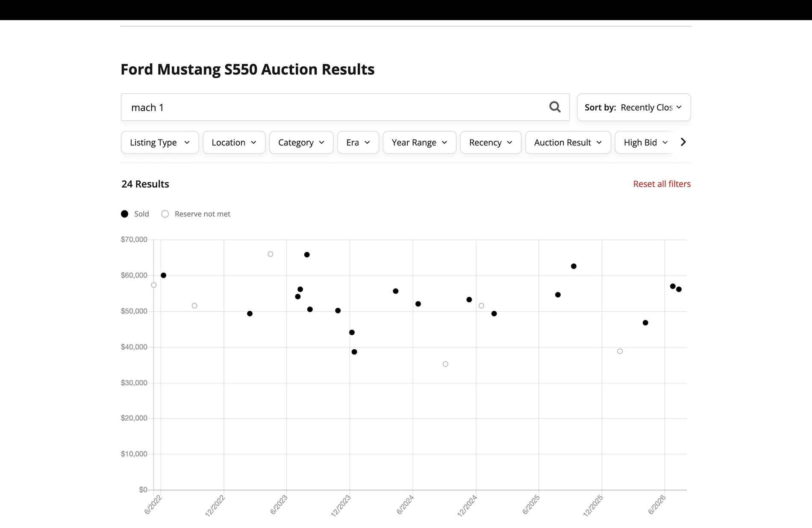The image size is (812, 528).
Task: Open the Sort by Recently Closed dropdown
Action: [634, 107]
